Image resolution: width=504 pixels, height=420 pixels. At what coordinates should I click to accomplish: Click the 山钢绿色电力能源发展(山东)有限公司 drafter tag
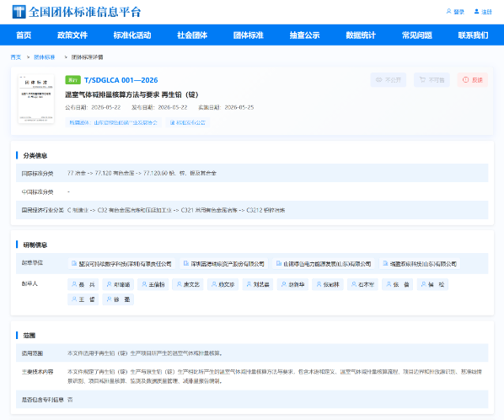tap(324, 264)
